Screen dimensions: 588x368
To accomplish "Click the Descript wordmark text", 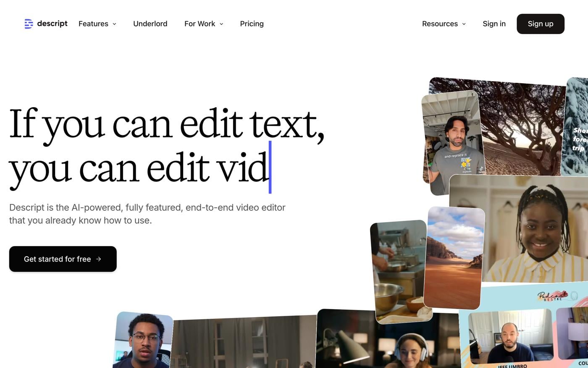I will (x=52, y=24).
